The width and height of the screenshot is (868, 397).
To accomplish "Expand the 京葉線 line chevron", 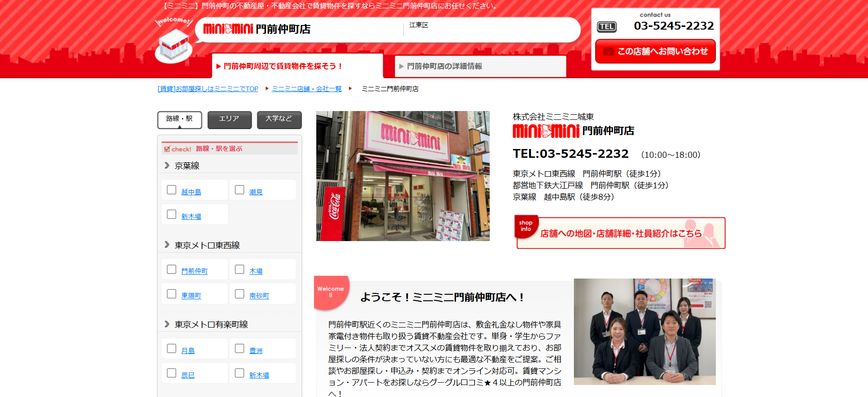I will [x=167, y=165].
